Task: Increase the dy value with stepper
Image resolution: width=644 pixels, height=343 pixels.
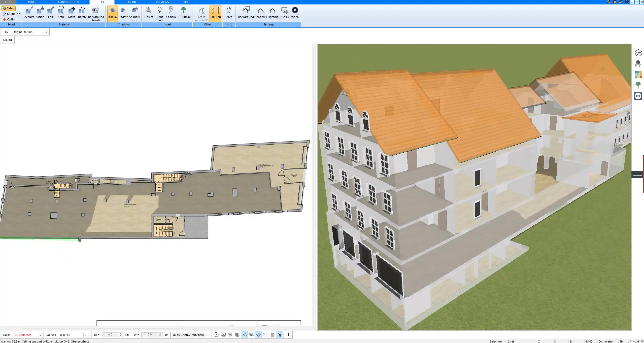Action: tap(160, 333)
